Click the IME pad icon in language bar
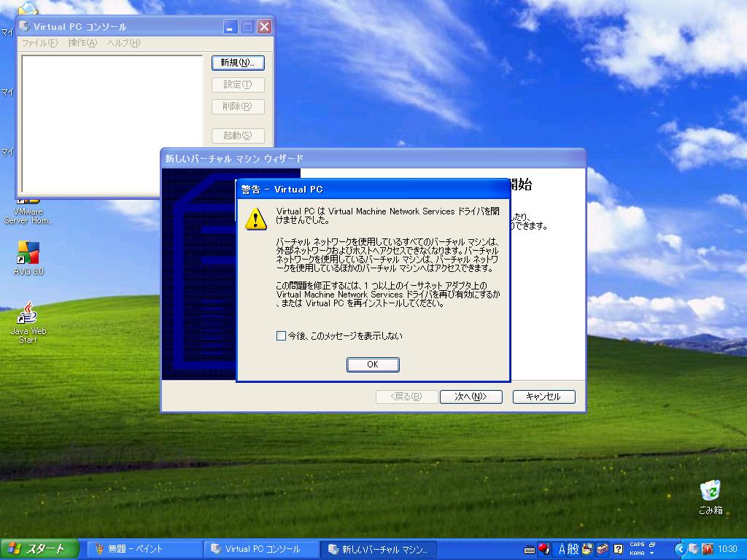The height and width of the screenshot is (560, 747). [x=587, y=549]
